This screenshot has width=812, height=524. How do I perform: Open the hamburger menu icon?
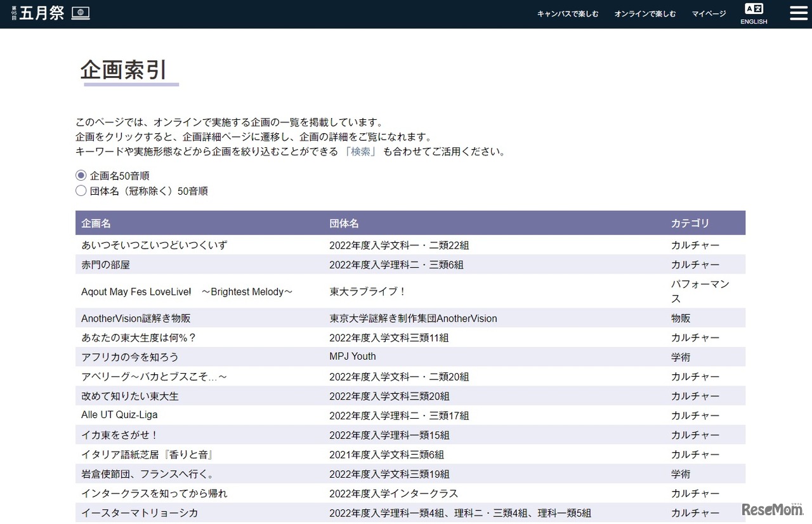tap(798, 13)
